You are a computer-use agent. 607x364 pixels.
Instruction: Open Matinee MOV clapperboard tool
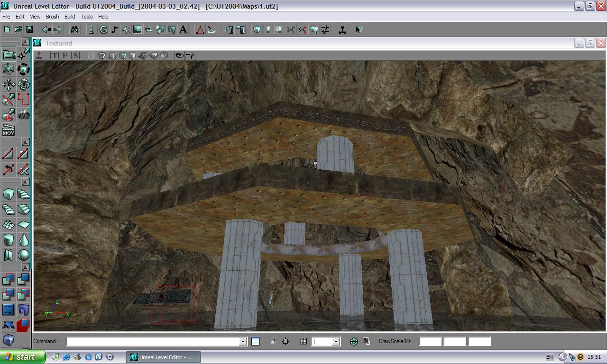[x=9, y=129]
